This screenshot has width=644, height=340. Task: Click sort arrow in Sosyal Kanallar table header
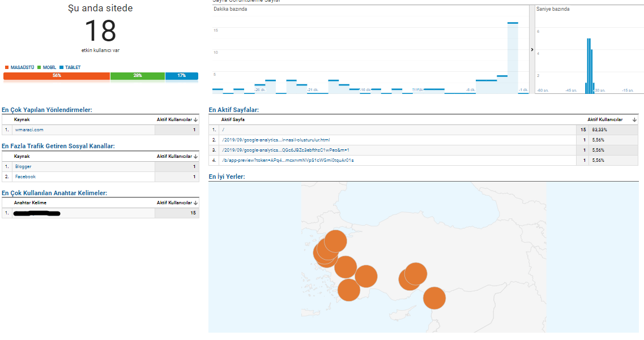(195, 156)
